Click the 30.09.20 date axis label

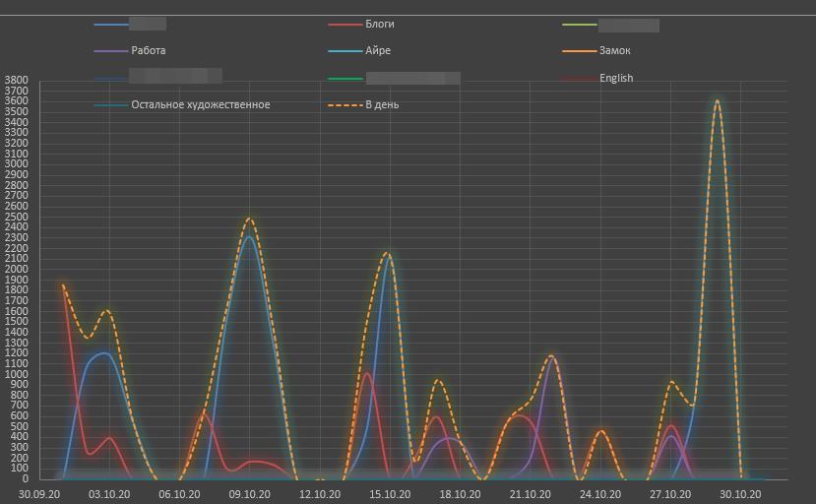(x=39, y=494)
